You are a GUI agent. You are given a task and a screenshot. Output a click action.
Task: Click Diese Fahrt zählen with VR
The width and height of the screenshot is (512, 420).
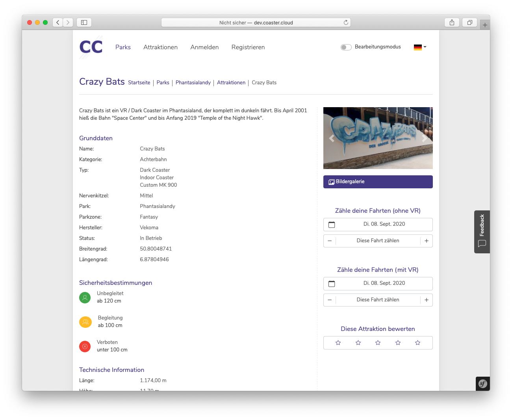click(378, 300)
